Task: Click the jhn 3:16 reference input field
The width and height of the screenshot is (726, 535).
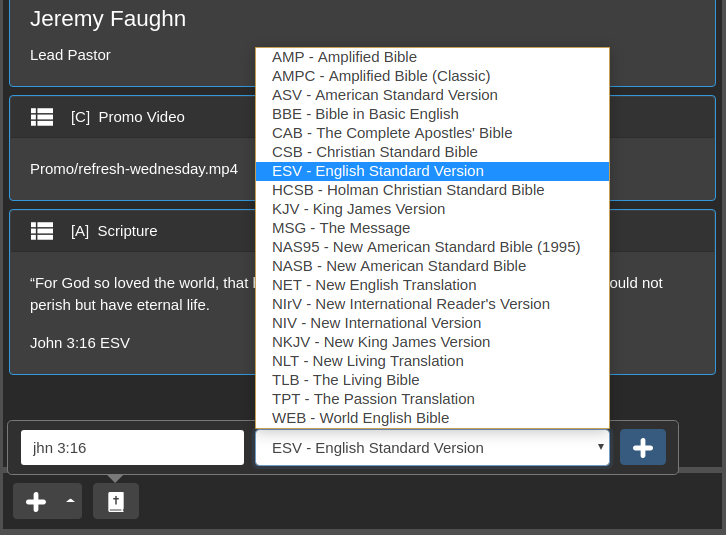Action: click(132, 447)
